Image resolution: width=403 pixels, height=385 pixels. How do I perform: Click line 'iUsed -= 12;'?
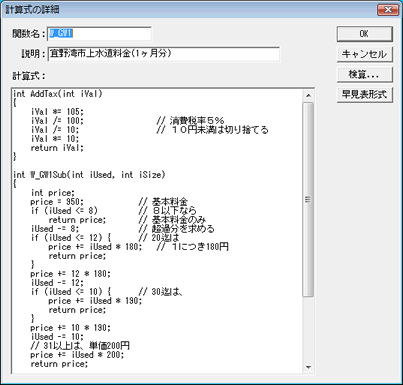pyautogui.click(x=57, y=283)
